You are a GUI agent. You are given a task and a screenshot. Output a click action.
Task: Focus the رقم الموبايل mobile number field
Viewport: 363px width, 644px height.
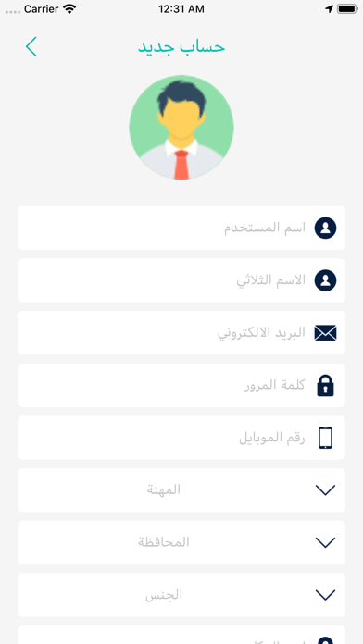181,438
